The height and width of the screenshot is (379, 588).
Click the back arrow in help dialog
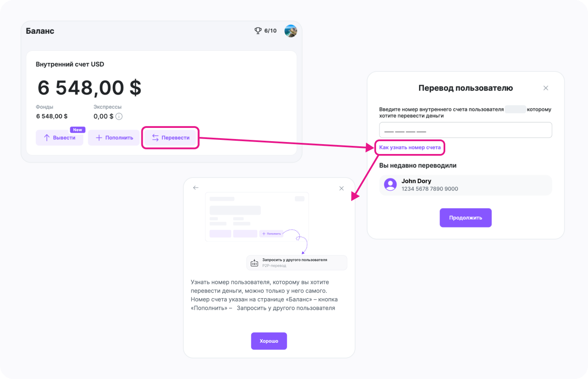click(x=196, y=188)
